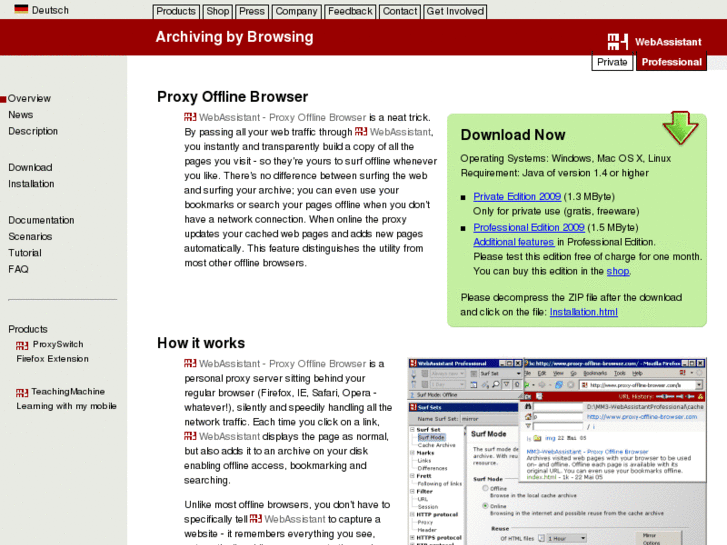Click the Firefox Extension sidebar text
The height and width of the screenshot is (545, 727).
[52, 359]
